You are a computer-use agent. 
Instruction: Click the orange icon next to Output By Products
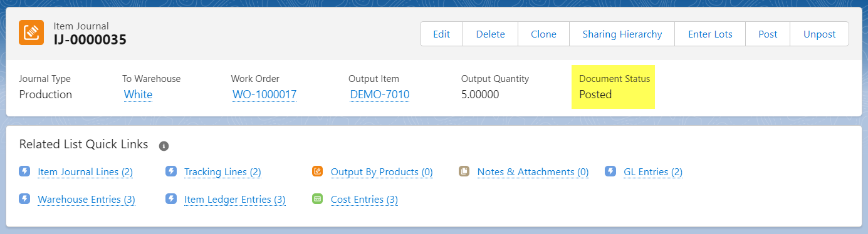coord(318,171)
